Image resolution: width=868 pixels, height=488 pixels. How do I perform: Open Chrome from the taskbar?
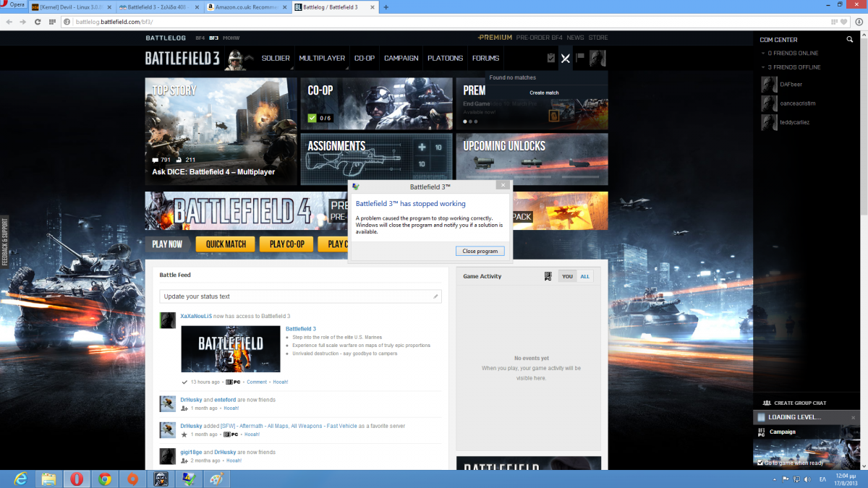click(105, 479)
